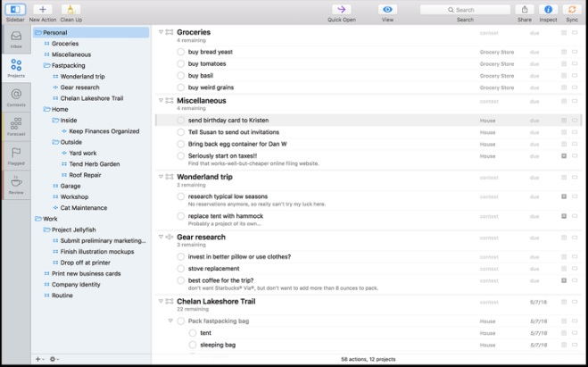Switch to the Forecast perspective tab
Screen dimensions: 588x367
click(x=16, y=127)
